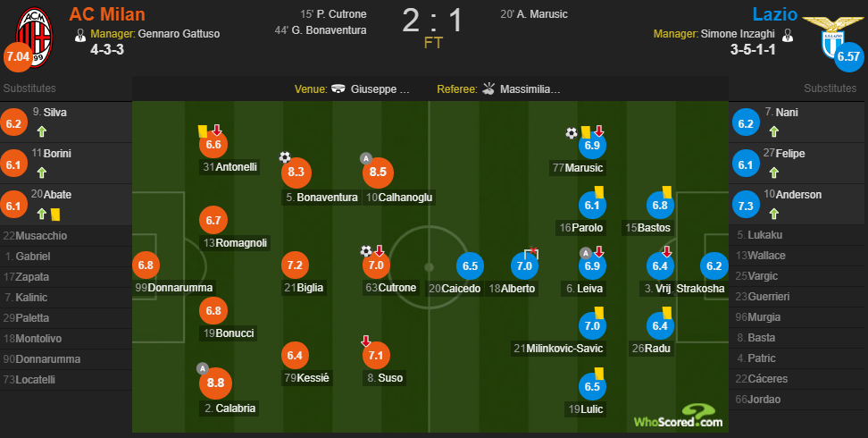Viewport: 868px width, 438px height.
Task: Click the stadium icon beside Venue
Action: [x=338, y=88]
